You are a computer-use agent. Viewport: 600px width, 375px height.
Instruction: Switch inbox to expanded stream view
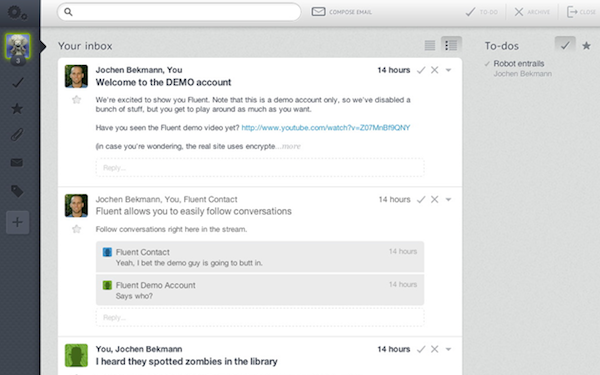click(x=451, y=45)
